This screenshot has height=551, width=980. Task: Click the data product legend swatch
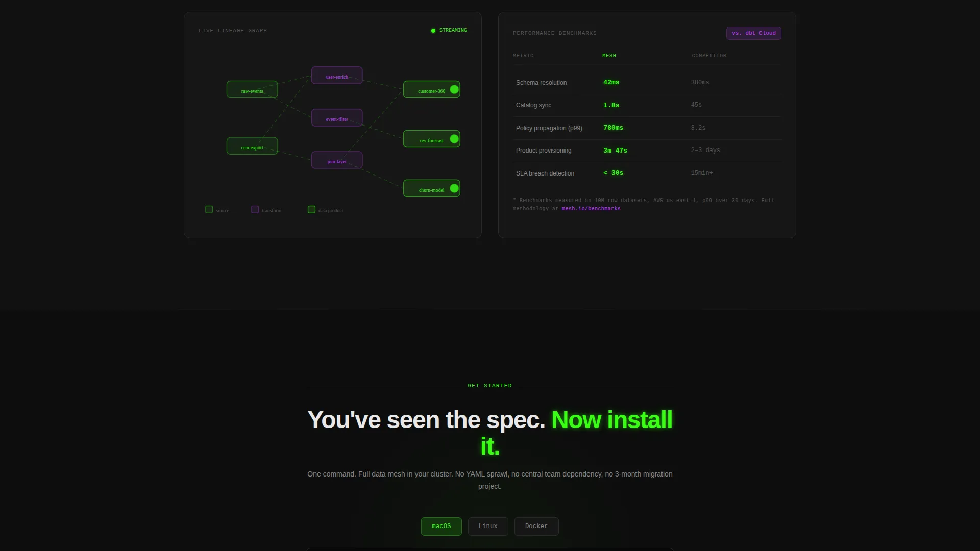pos(311,209)
